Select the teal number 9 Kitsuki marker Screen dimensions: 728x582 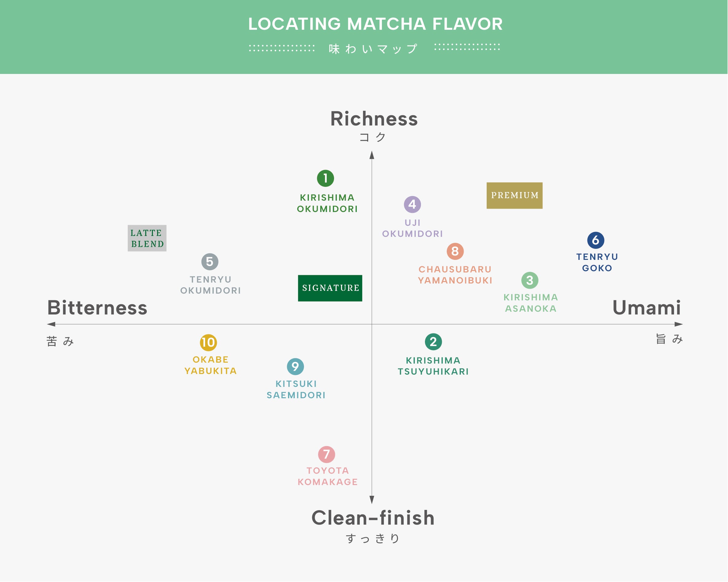pos(295,366)
